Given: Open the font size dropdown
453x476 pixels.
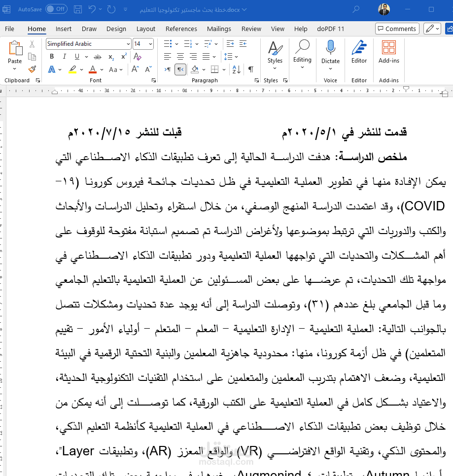Looking at the screenshot, I should (150, 44).
